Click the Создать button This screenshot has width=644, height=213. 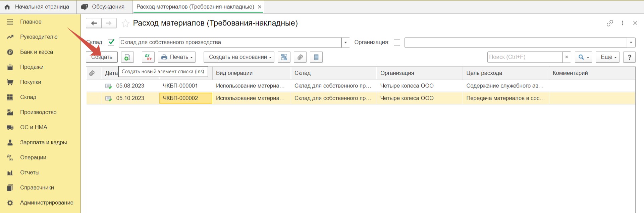[x=102, y=57]
